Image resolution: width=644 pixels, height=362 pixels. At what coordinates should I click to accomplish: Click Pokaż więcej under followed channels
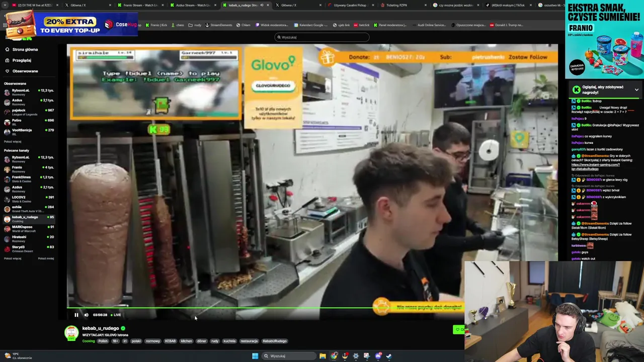(13, 142)
